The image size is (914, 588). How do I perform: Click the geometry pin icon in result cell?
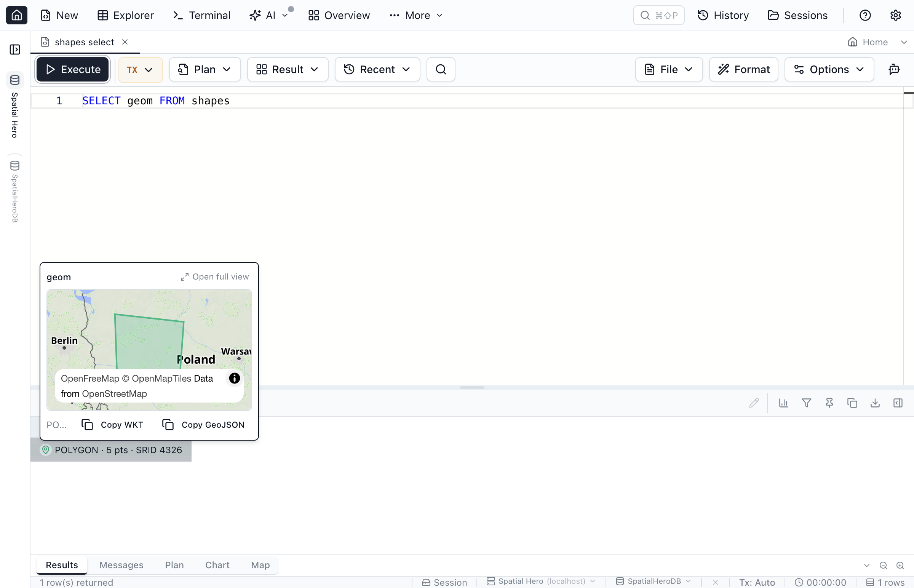click(x=45, y=450)
